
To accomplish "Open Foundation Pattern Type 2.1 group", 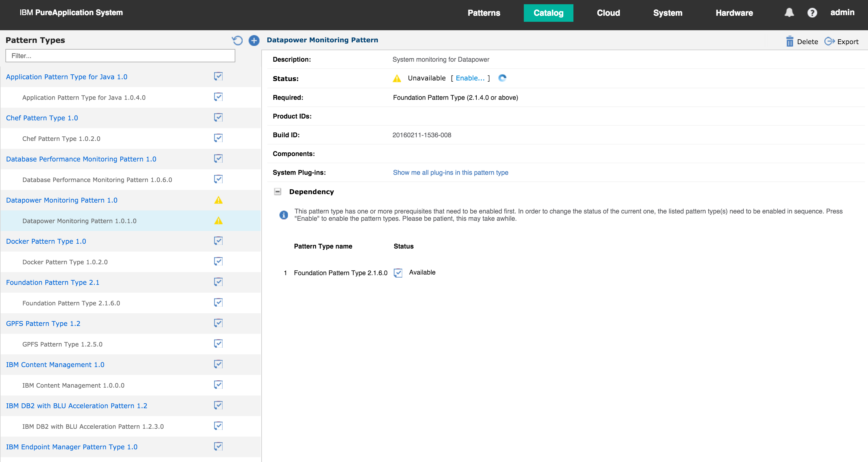I will tap(53, 282).
